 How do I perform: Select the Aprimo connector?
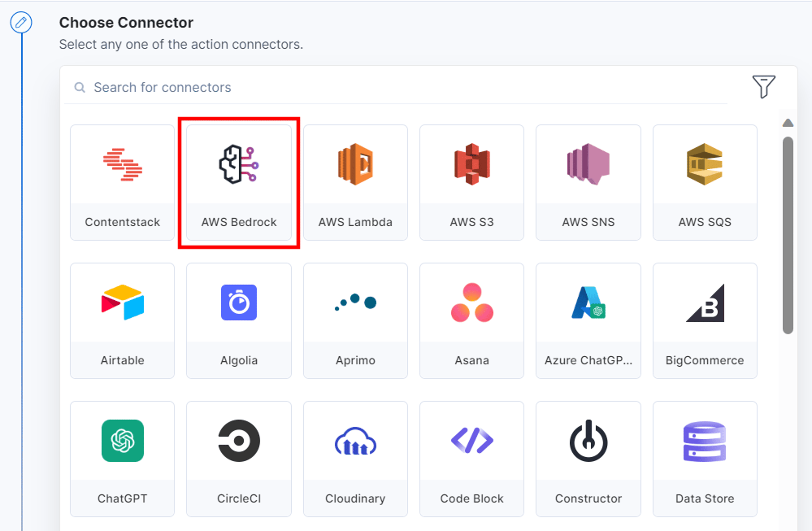click(355, 321)
